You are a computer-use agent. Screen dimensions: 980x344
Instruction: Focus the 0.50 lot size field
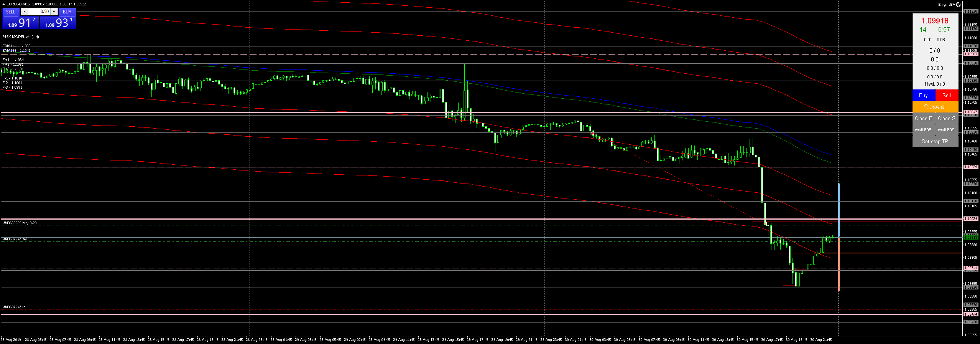pyautogui.click(x=39, y=12)
